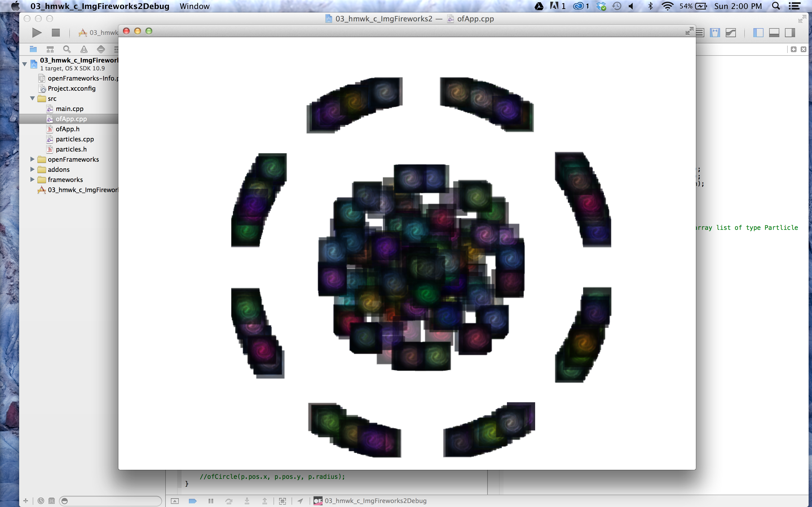Select the Assistant editor icon
The image size is (812, 507).
pos(715,33)
